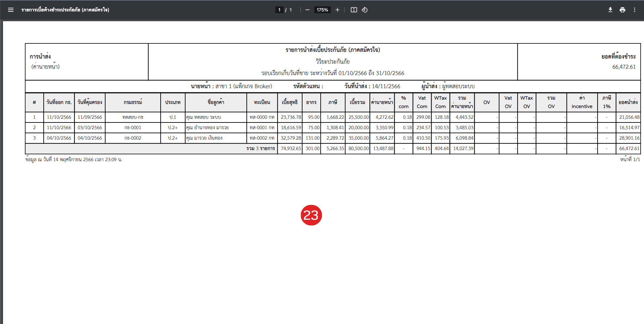The height and width of the screenshot is (324, 644).
Task: Click the policy number กธ-0002 cell
Action: tap(133, 138)
